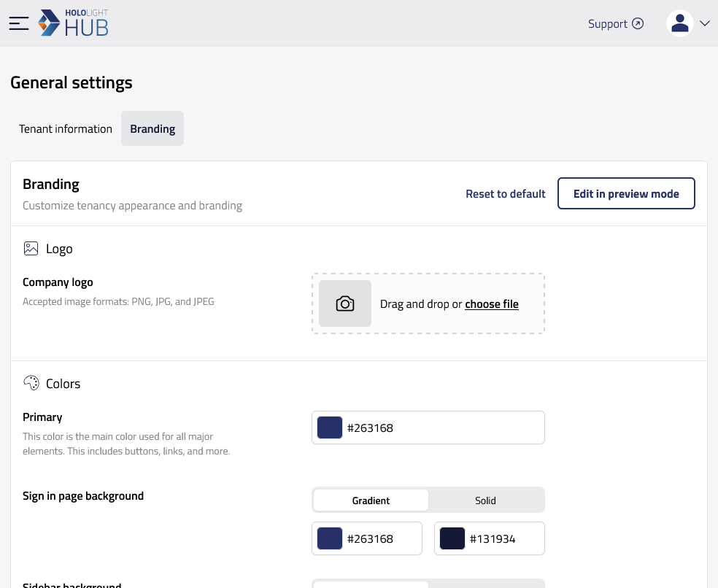Image resolution: width=718 pixels, height=588 pixels.
Task: Open the second gradient color swatch #131934
Action: [452, 538]
